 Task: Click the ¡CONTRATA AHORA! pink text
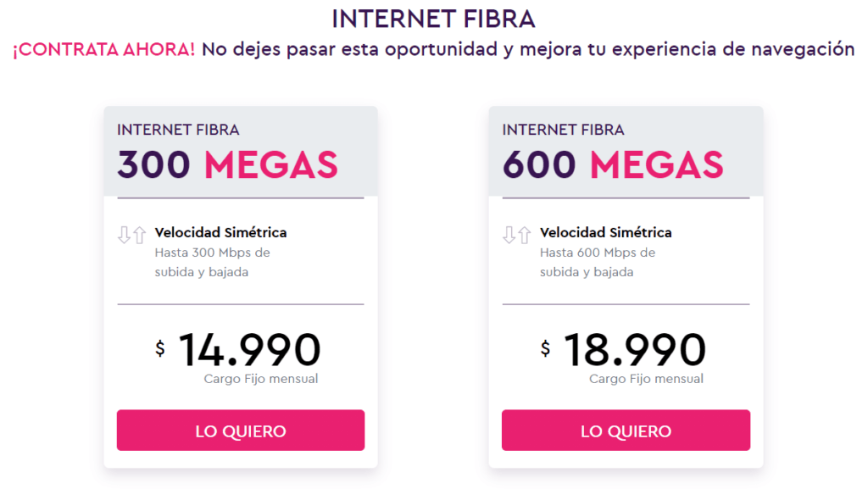tap(103, 49)
